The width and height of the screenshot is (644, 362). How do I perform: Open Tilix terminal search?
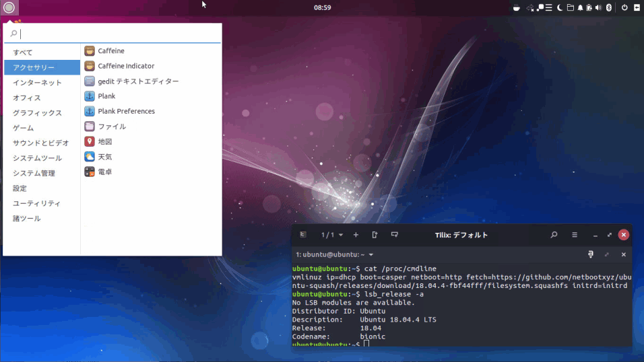tap(554, 235)
